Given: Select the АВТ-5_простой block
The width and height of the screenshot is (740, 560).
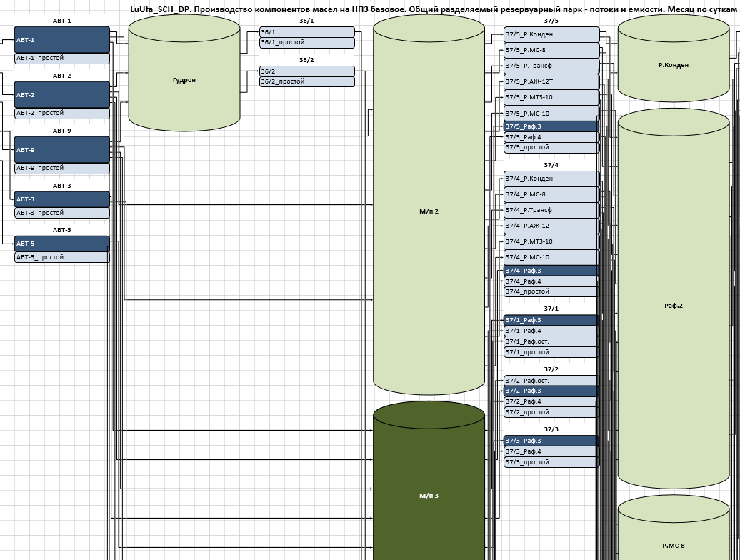Looking at the screenshot, I should pos(62,257).
